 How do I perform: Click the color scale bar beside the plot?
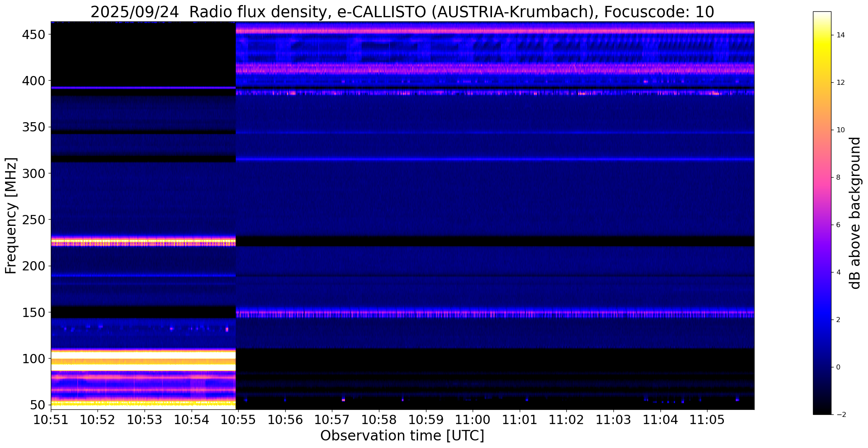822,213
